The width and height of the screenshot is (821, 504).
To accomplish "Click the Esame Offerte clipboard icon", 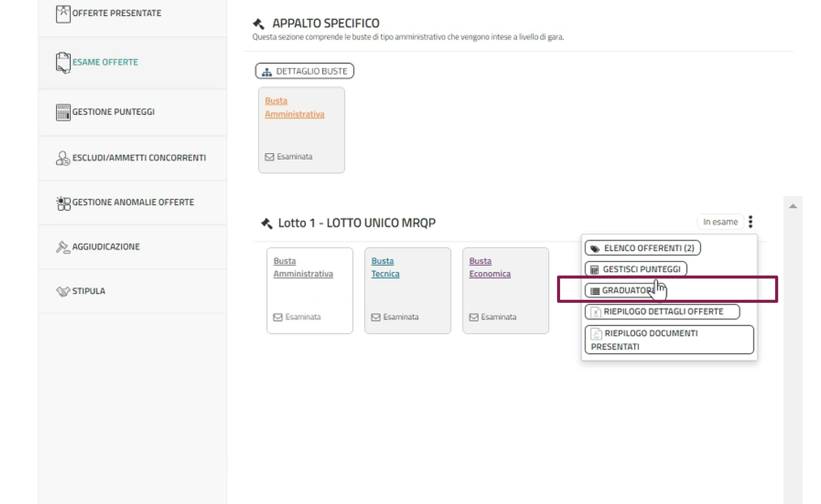I will (63, 63).
